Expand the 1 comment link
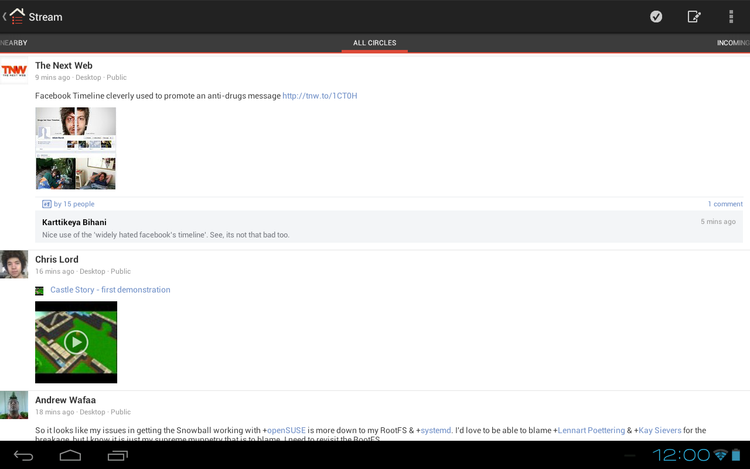This screenshot has width=750, height=469. point(725,204)
